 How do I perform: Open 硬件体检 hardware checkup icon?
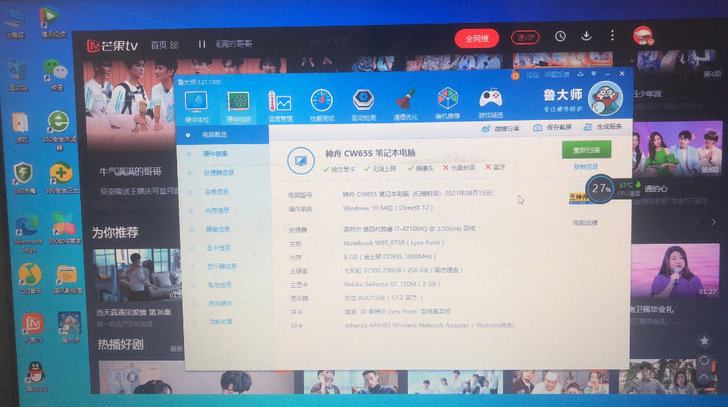click(196, 102)
